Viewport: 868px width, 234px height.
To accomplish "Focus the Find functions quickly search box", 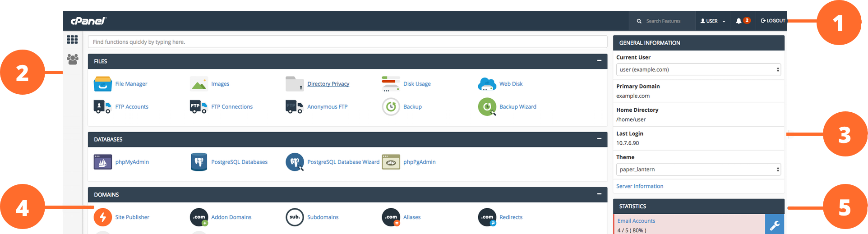I will click(x=347, y=42).
